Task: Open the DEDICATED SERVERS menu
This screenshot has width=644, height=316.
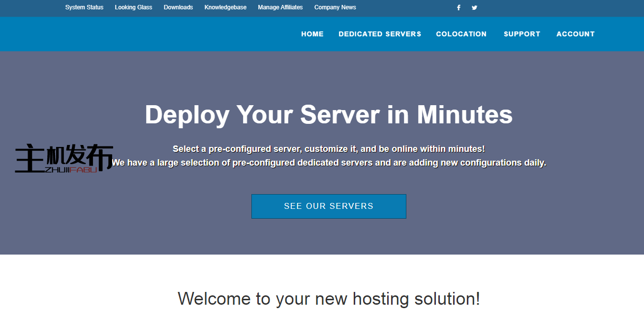Action: (x=380, y=34)
